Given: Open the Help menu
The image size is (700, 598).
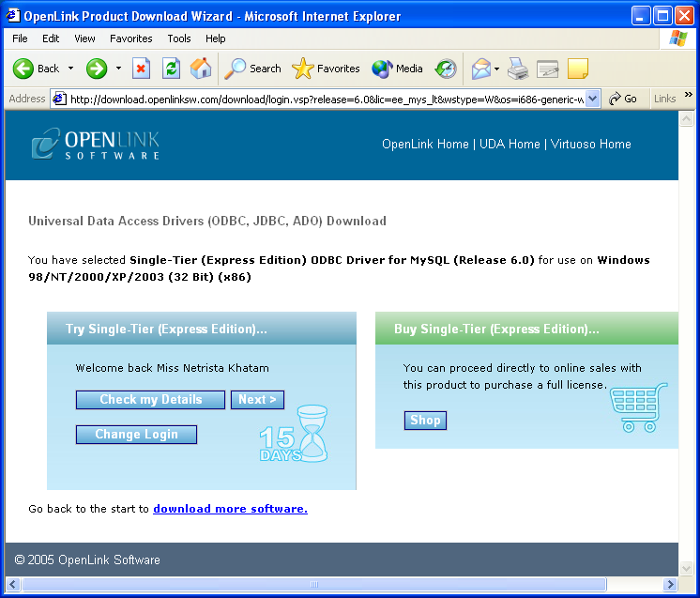Looking at the screenshot, I should [215, 38].
